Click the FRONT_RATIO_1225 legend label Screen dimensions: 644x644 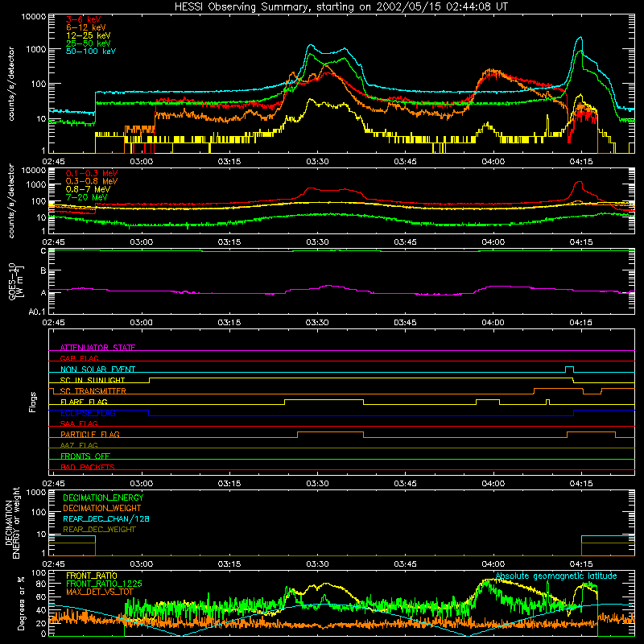104,584
